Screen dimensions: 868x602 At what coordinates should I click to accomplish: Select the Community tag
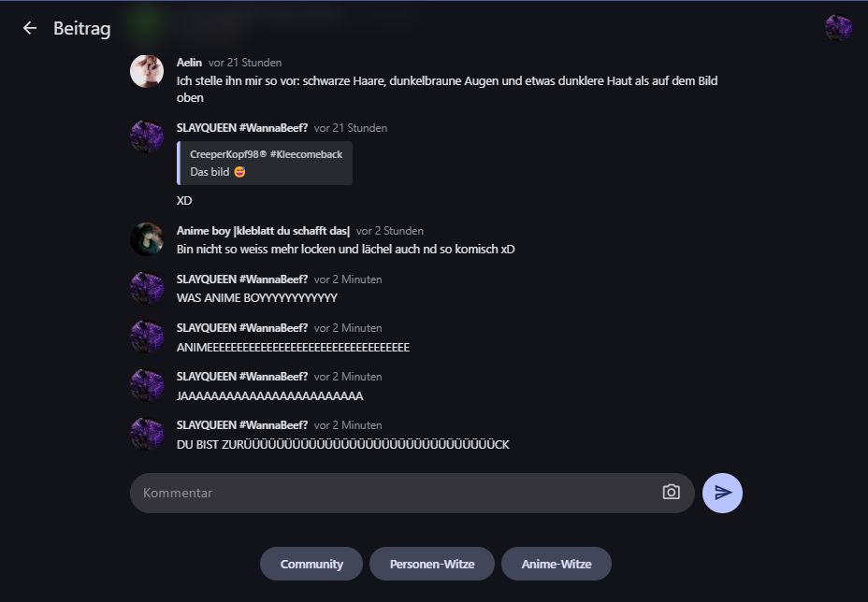click(x=311, y=564)
